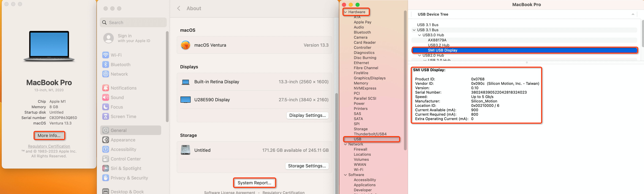644x194 pixels.
Task: Select Firewall under Network section
Action: 360,149
